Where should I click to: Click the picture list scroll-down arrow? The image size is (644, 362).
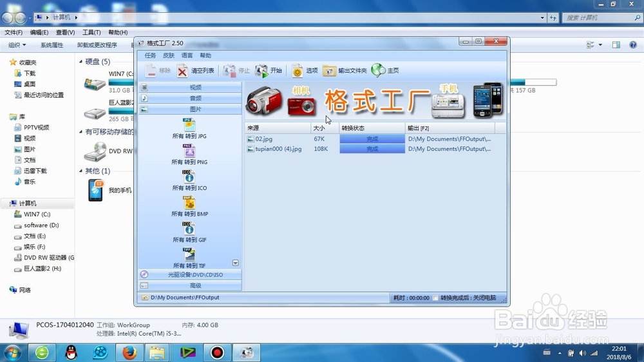(x=235, y=263)
